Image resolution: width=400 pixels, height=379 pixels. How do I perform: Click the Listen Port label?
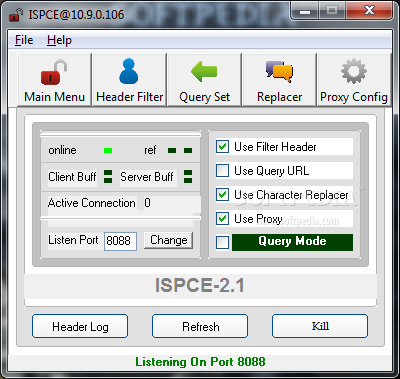click(73, 240)
